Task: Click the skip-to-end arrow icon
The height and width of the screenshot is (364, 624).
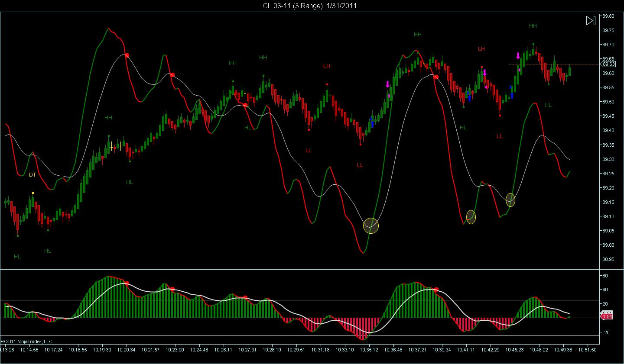Action: [x=591, y=21]
